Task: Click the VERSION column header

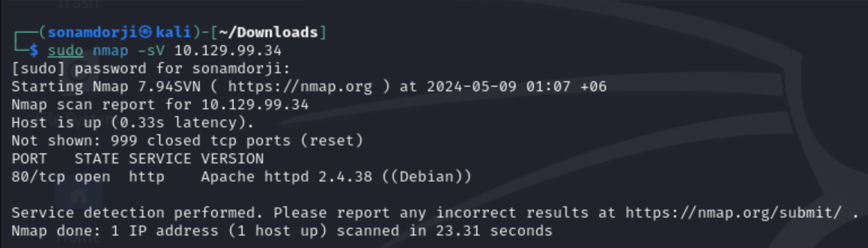Action: coord(233,159)
